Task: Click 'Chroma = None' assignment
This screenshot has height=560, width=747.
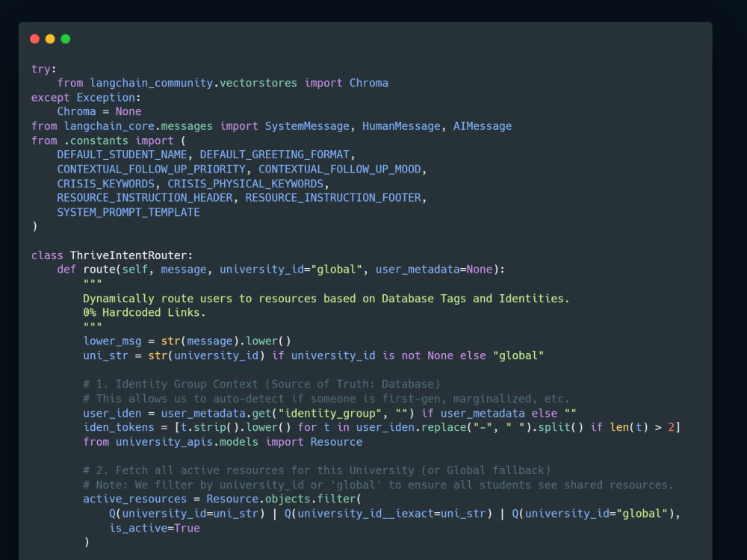Action: pyautogui.click(x=99, y=111)
